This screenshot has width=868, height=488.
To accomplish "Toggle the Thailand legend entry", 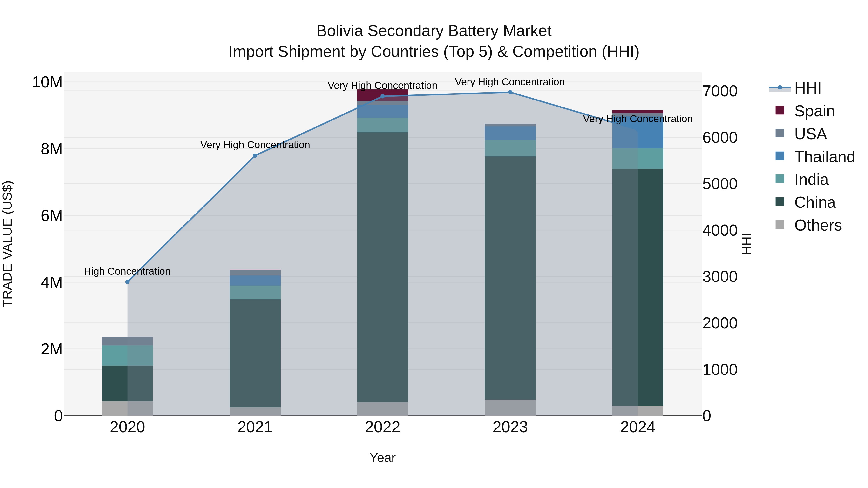I will click(815, 157).
